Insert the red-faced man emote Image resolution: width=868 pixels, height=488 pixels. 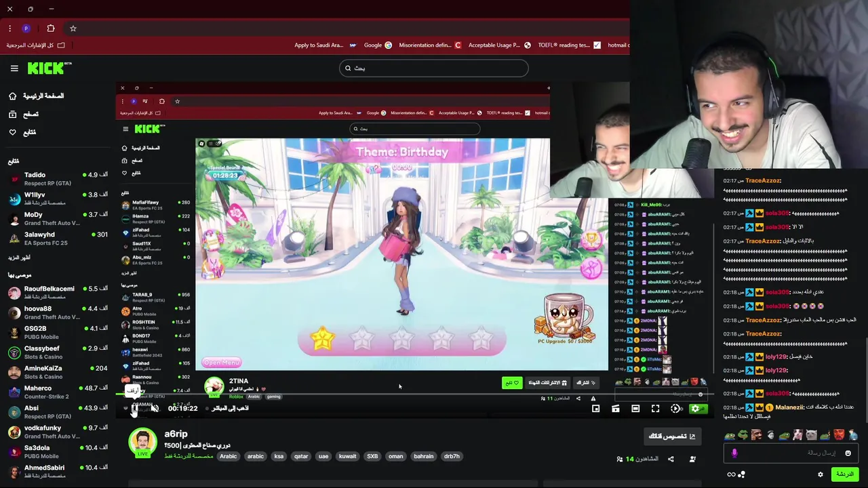[x=839, y=435]
